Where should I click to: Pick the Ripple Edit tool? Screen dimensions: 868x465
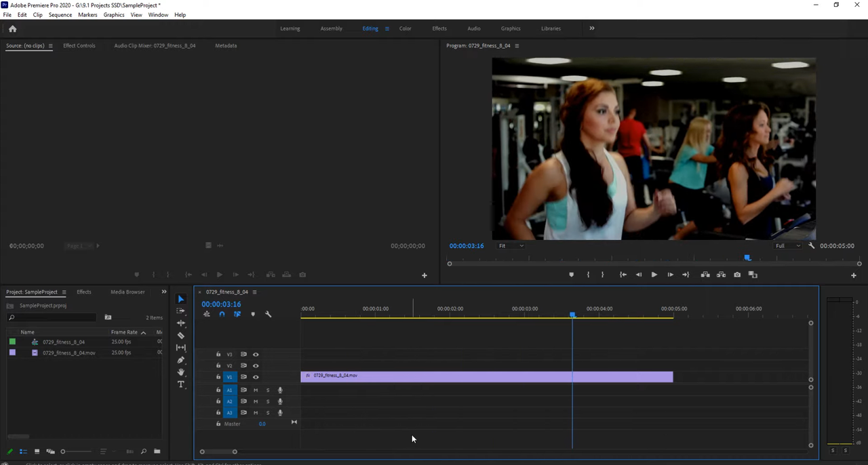click(181, 323)
